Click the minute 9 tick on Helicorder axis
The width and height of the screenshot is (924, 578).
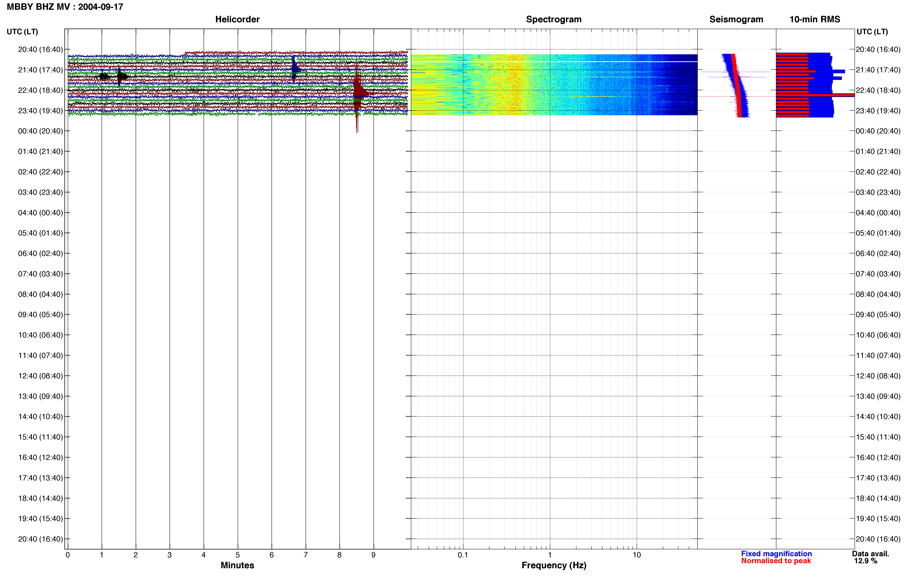pos(373,555)
